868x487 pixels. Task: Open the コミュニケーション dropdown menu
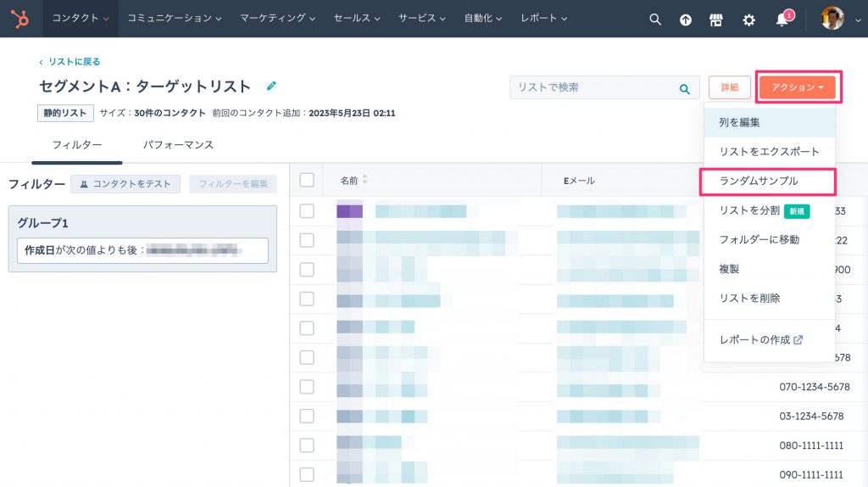tap(175, 19)
